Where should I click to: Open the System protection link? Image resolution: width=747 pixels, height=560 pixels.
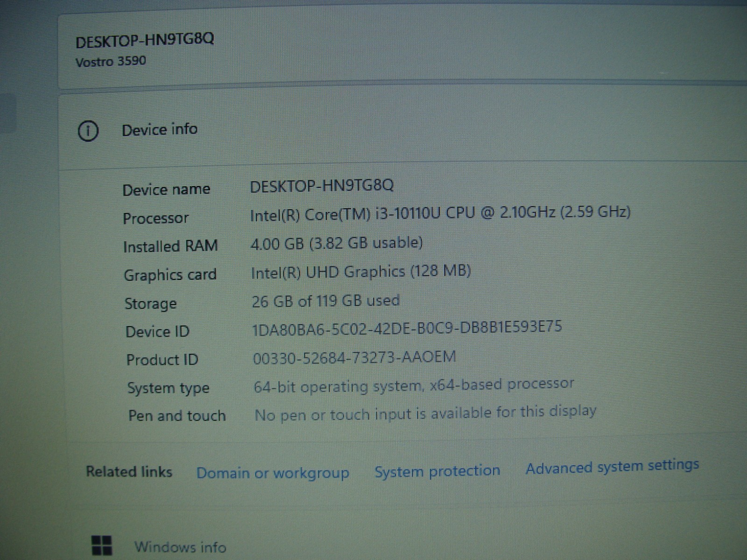click(437, 471)
